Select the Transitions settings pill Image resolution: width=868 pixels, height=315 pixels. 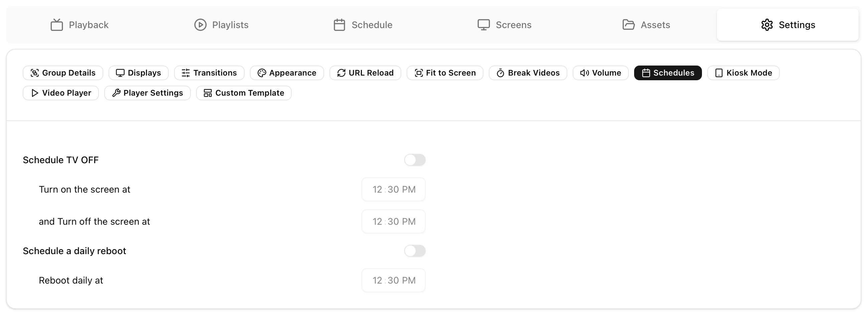pos(209,73)
